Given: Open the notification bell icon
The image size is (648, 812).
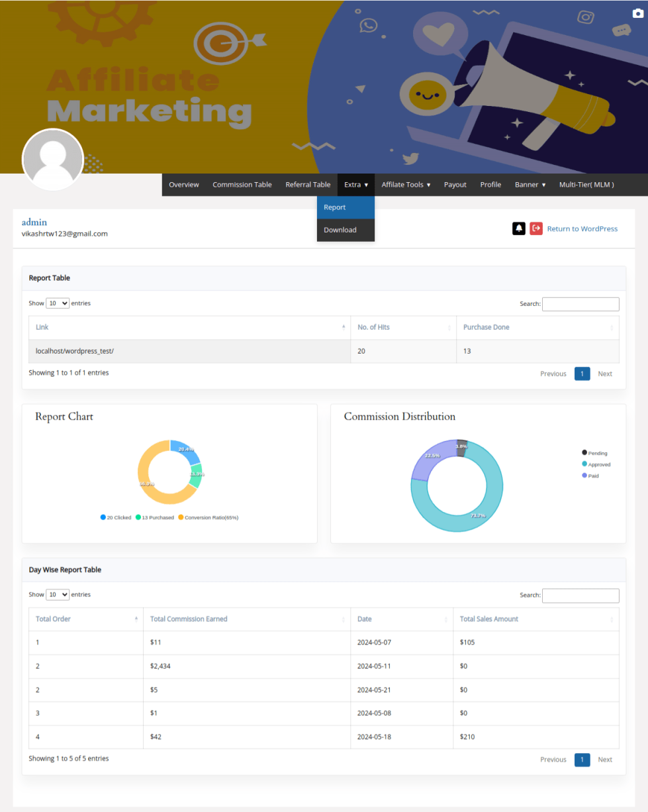Looking at the screenshot, I should click(x=519, y=228).
